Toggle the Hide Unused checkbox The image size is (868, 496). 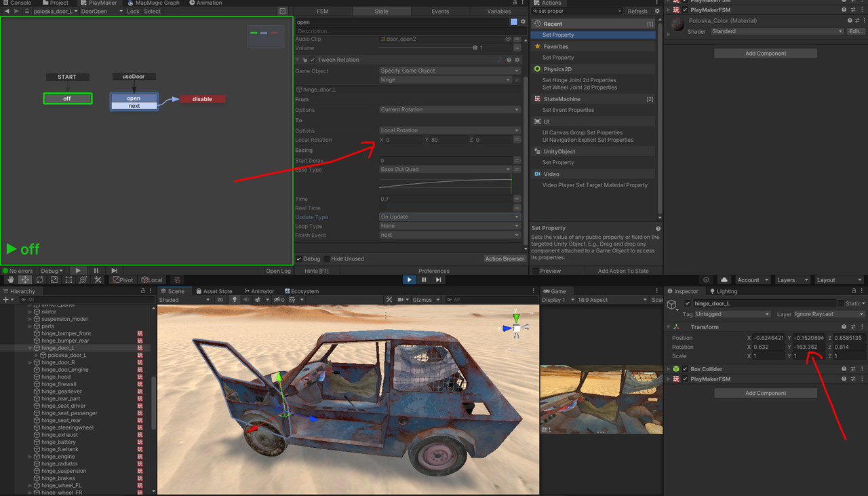point(326,259)
